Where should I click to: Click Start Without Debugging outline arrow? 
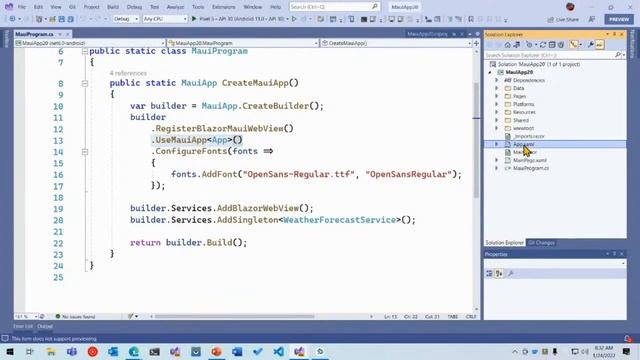click(294, 19)
